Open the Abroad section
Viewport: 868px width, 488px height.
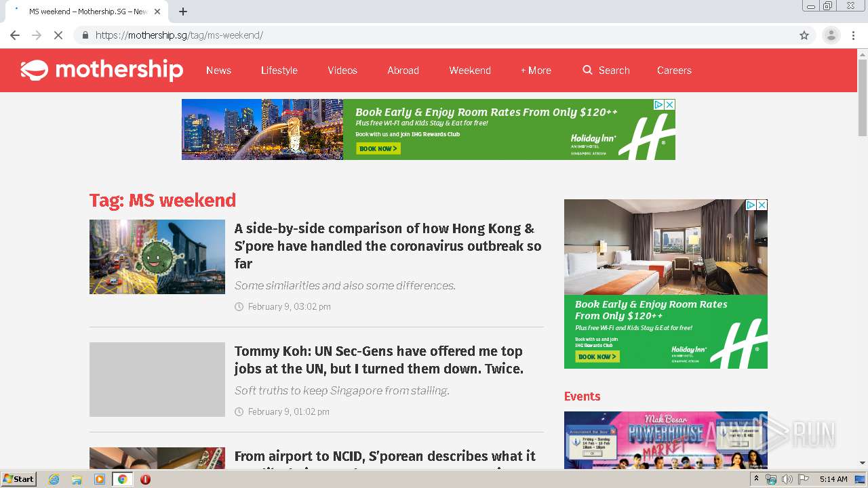tap(403, 70)
